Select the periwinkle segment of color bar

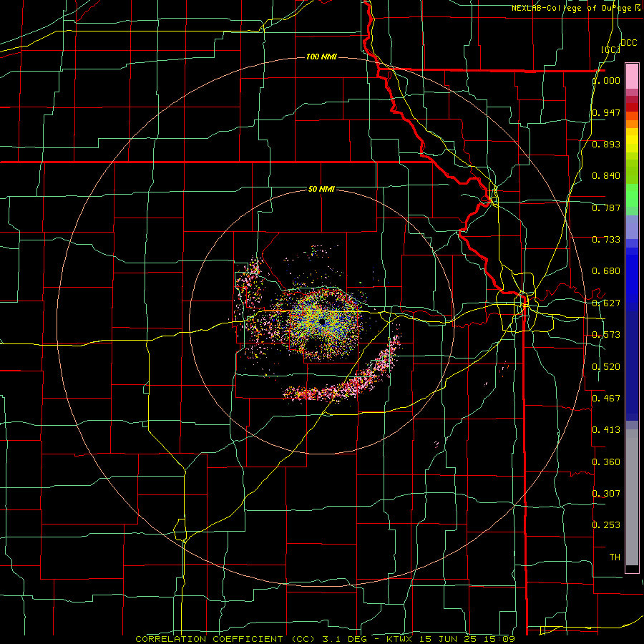(632, 227)
